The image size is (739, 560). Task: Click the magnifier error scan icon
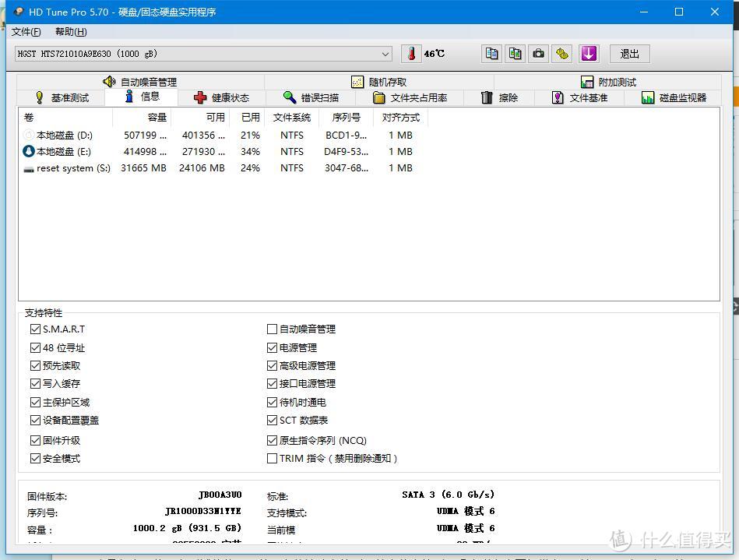pos(290,97)
